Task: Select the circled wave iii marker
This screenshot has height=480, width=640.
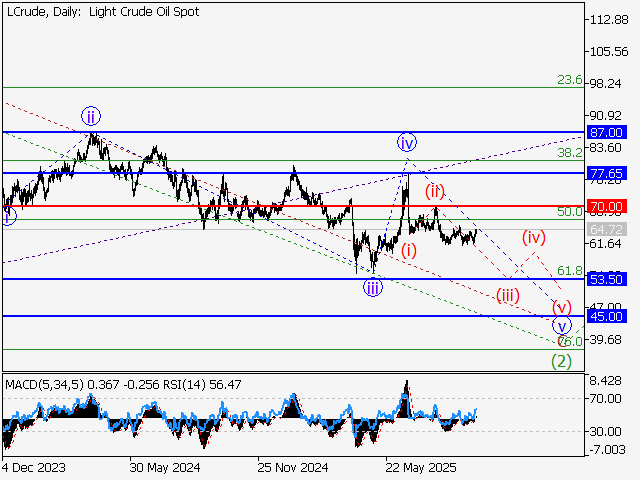Action: 372,288
